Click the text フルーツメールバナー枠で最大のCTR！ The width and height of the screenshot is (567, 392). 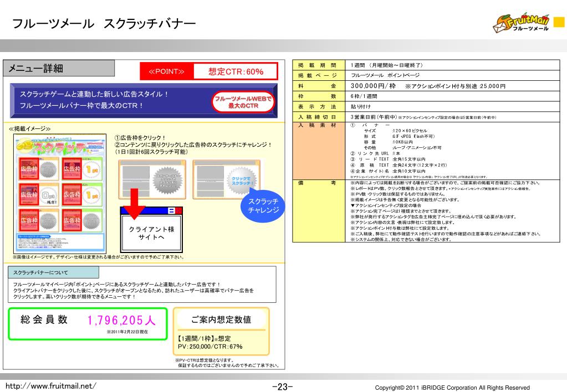81,106
